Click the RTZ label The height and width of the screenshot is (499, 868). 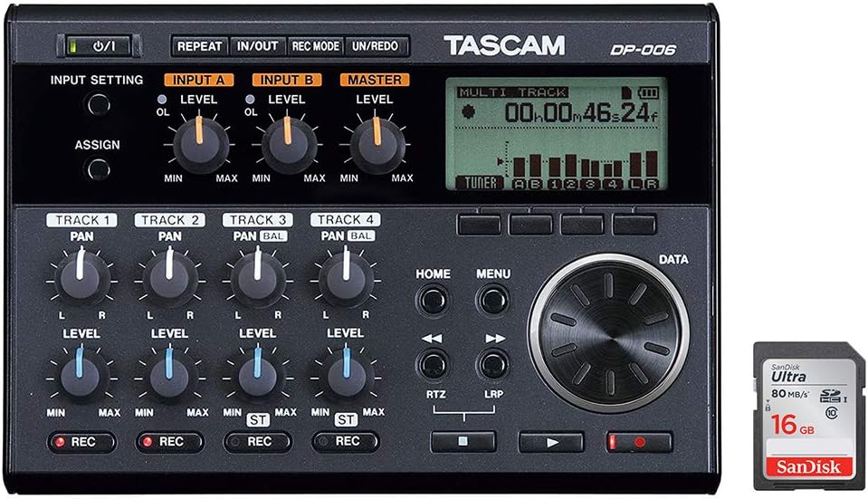click(x=435, y=394)
